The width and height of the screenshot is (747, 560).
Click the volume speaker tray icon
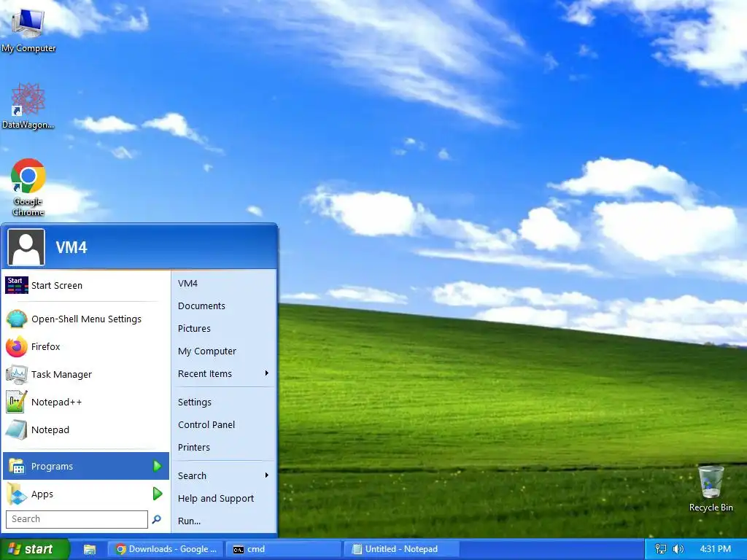(678, 549)
